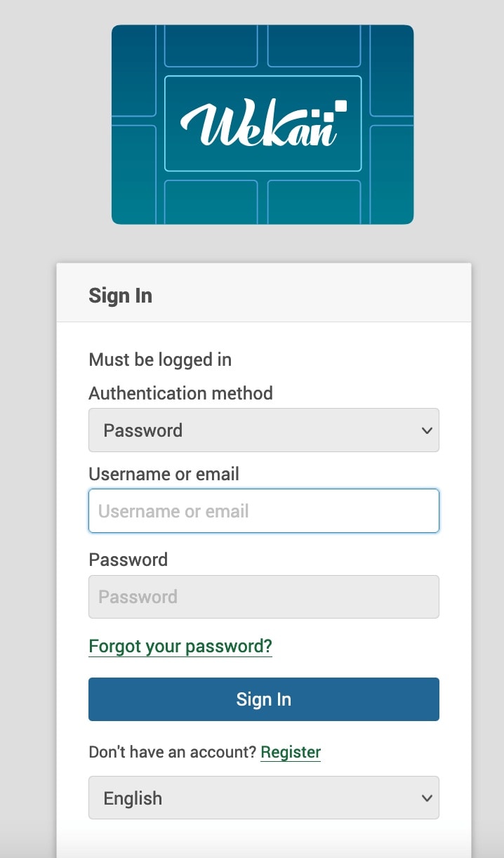This screenshot has width=504, height=858.
Task: Click the Sign In panel heading
Action: click(120, 296)
